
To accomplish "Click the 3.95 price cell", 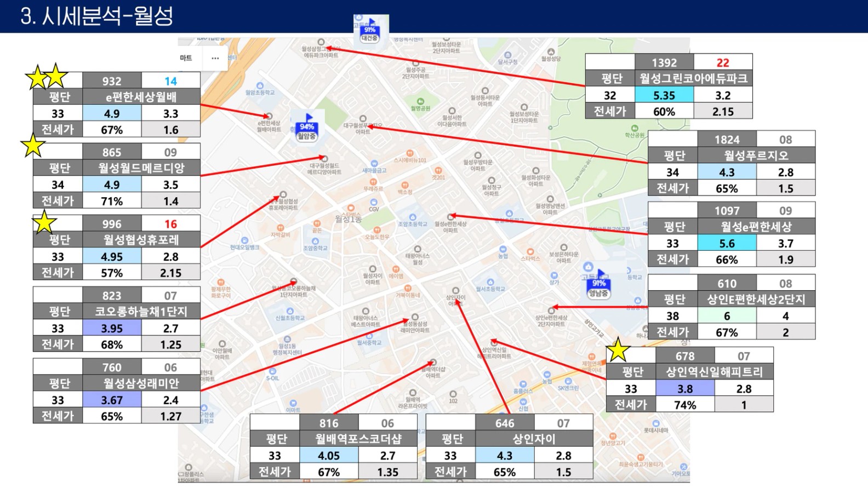I will click(x=112, y=328).
